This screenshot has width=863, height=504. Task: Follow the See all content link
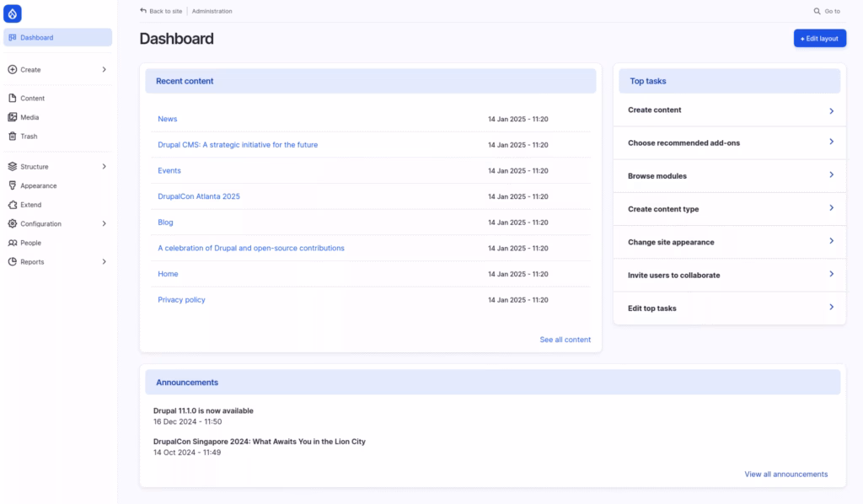point(565,340)
